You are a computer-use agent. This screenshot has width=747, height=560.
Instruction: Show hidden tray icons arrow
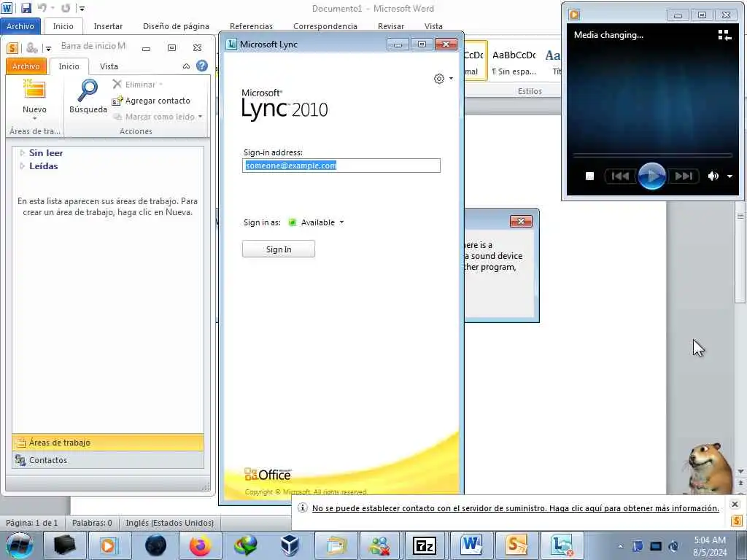[x=620, y=546]
